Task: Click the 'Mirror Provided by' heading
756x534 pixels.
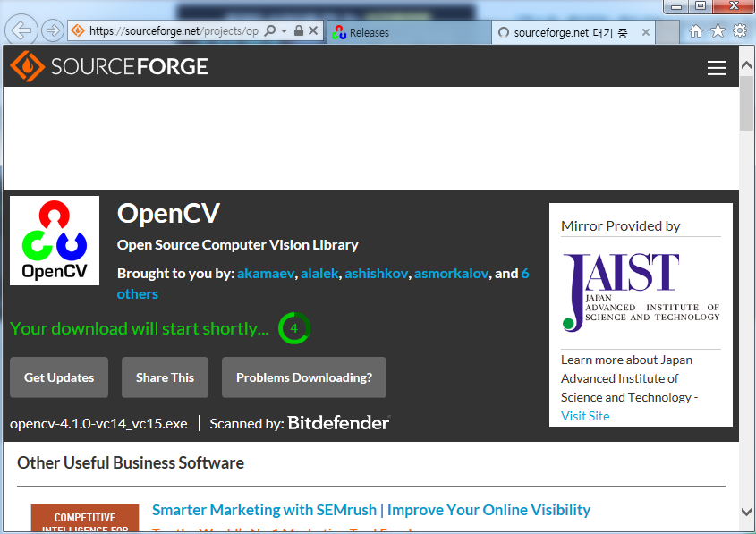Action: tap(621, 226)
